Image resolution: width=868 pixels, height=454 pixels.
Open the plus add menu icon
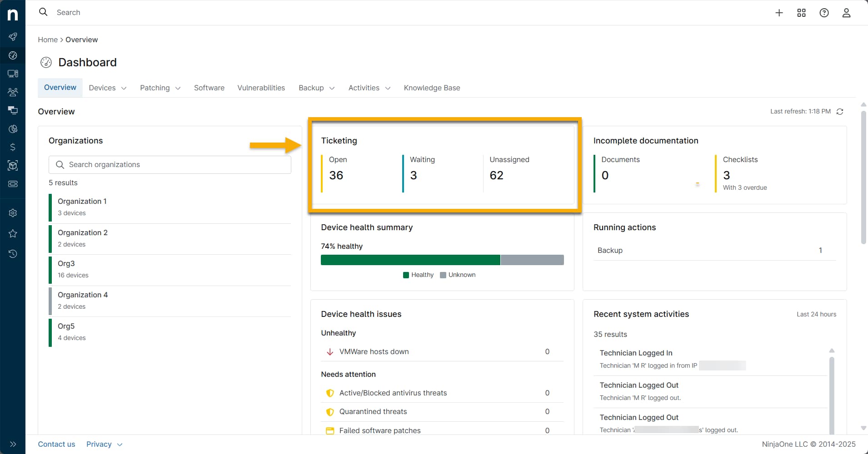779,13
